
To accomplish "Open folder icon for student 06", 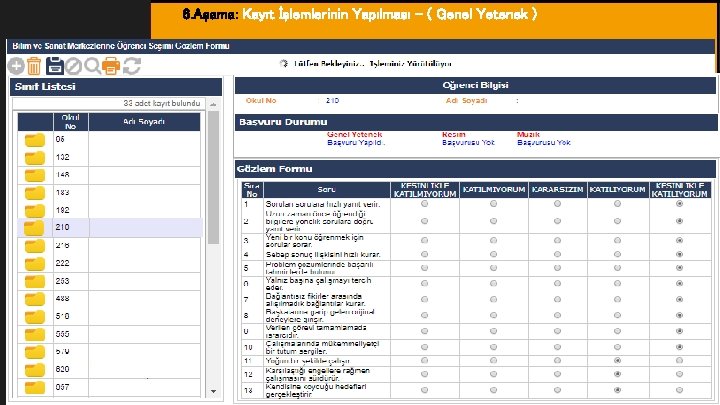I will (x=35, y=140).
